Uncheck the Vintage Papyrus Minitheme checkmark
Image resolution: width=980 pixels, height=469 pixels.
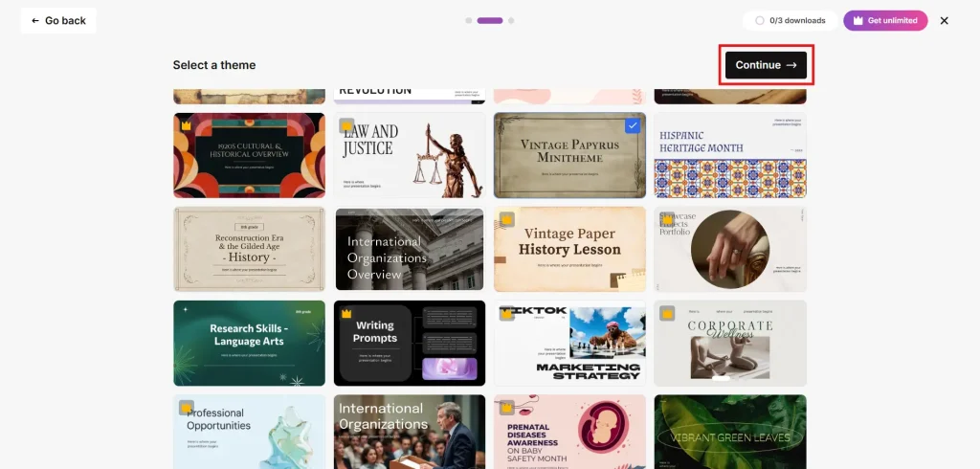click(x=633, y=125)
